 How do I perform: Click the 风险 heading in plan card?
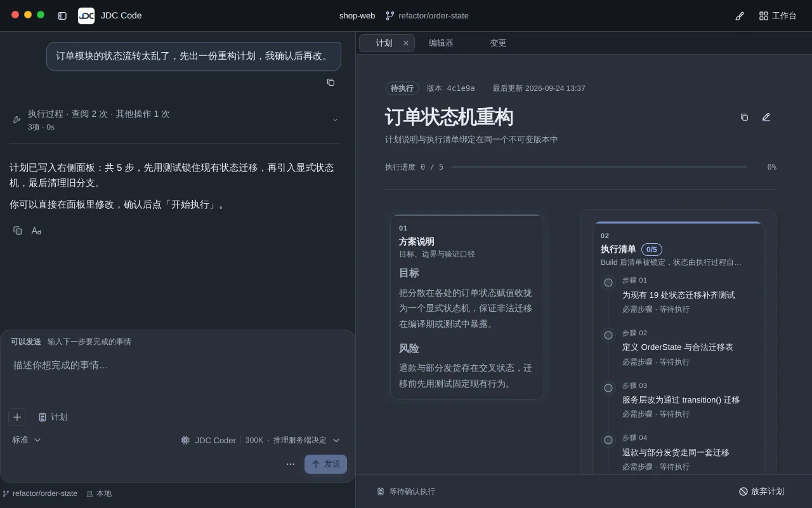(x=409, y=349)
